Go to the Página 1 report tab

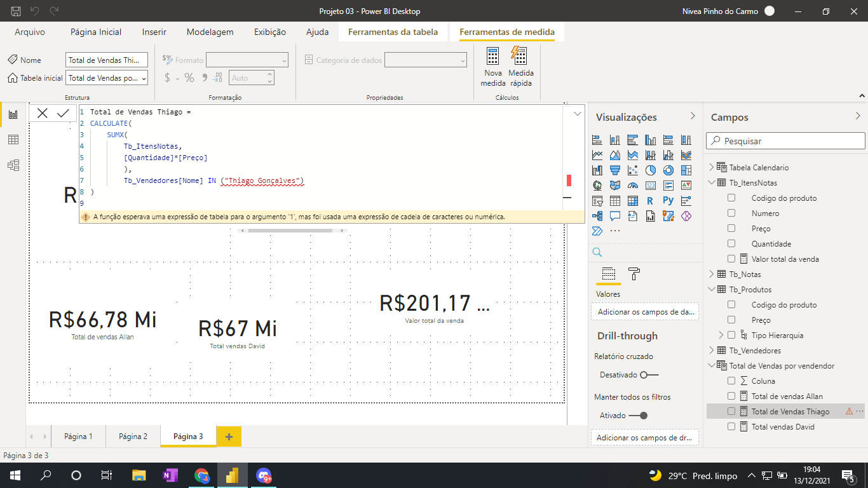tap(78, 437)
